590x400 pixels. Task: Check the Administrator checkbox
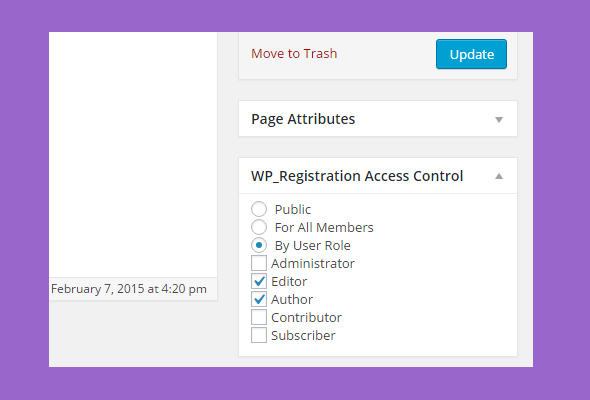(259, 263)
